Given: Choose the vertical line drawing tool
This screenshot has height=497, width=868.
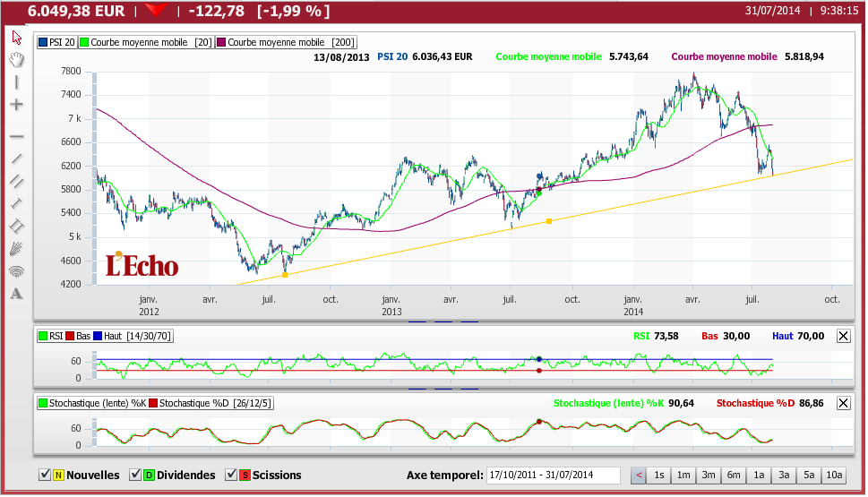Looking at the screenshot, I should (x=16, y=82).
